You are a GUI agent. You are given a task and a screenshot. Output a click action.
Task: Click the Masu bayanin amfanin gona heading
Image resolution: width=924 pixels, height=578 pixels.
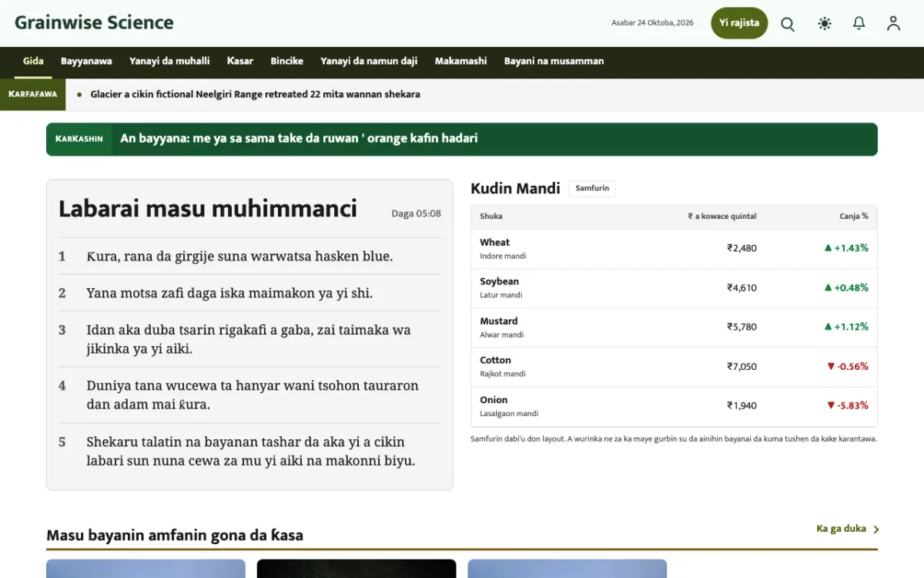(175, 535)
